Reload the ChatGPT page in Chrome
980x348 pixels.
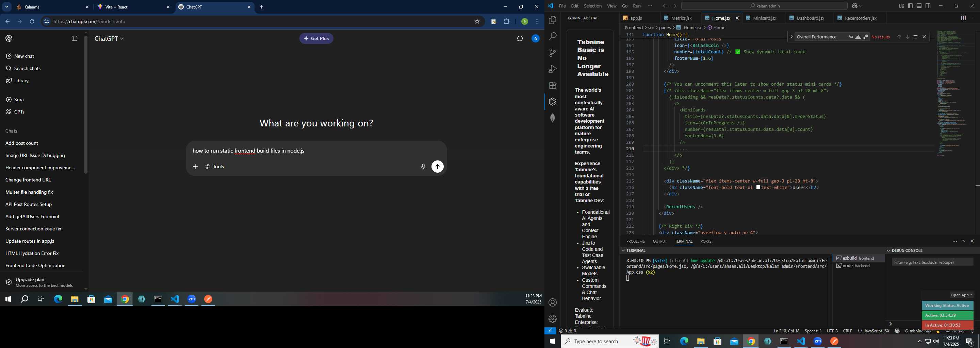pyautogui.click(x=32, y=22)
